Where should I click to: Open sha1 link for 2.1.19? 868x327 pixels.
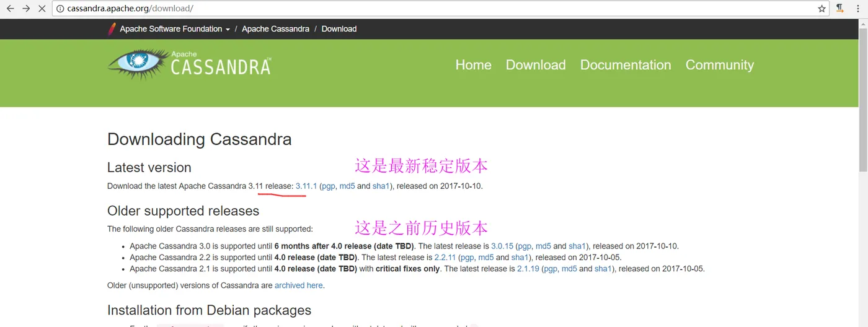pos(603,269)
